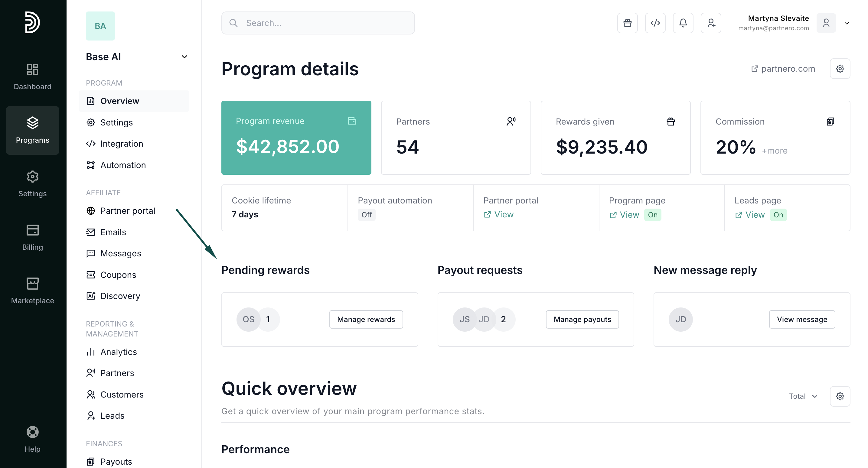Open Help from the left sidebar
Screen dimensions: 868x468
coord(32,439)
